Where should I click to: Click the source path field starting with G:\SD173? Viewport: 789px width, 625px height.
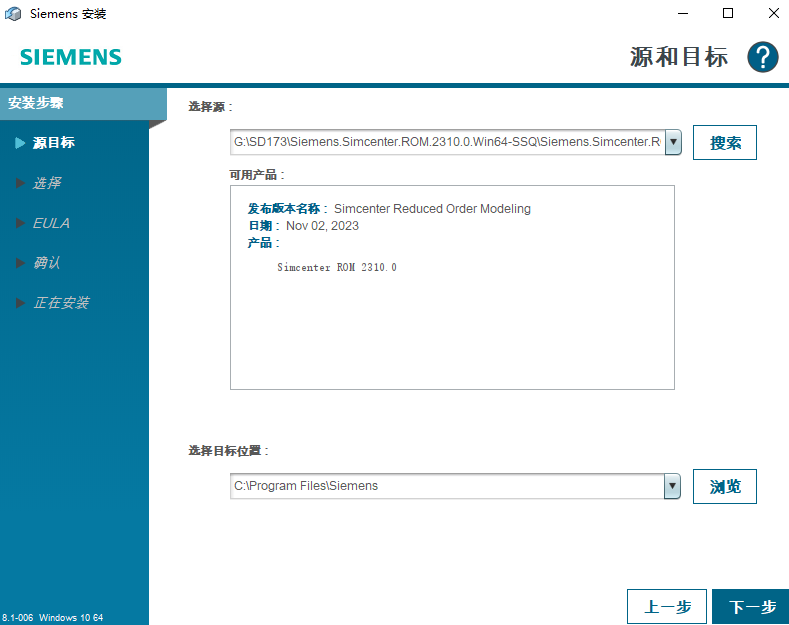[447, 142]
